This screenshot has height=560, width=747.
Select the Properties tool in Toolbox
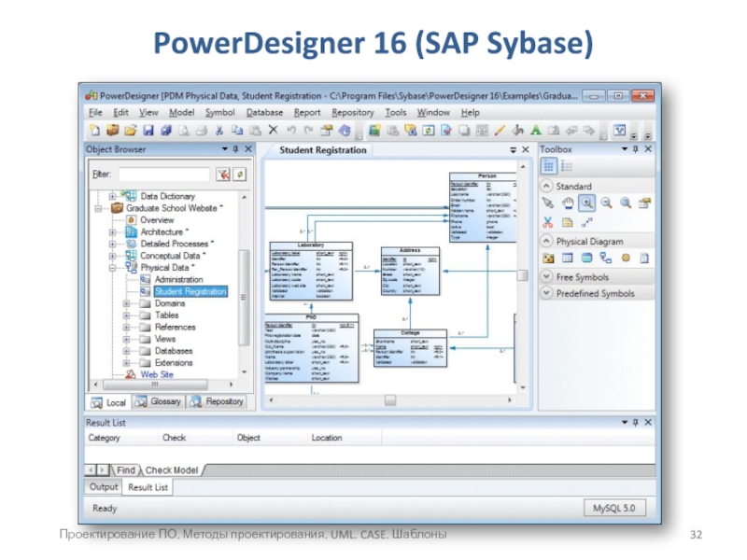pos(644,203)
